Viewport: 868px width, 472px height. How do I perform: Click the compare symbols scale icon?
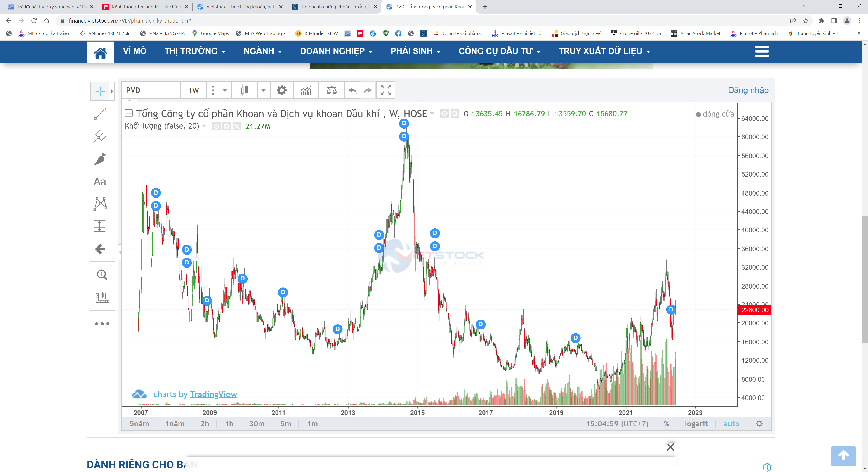332,90
